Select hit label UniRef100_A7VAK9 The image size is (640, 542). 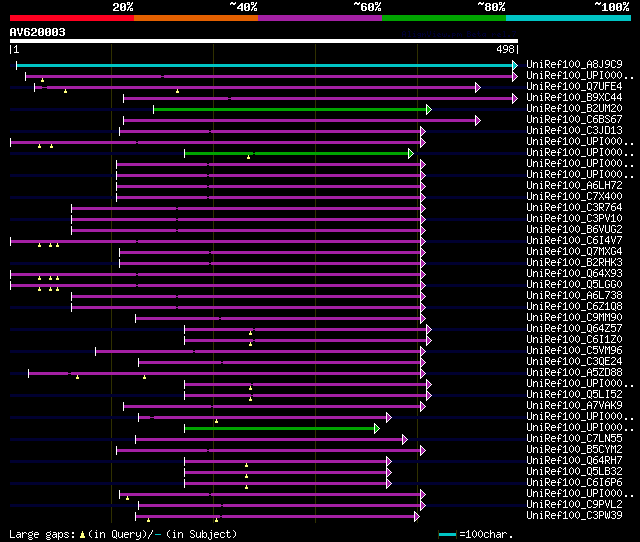click(574, 406)
